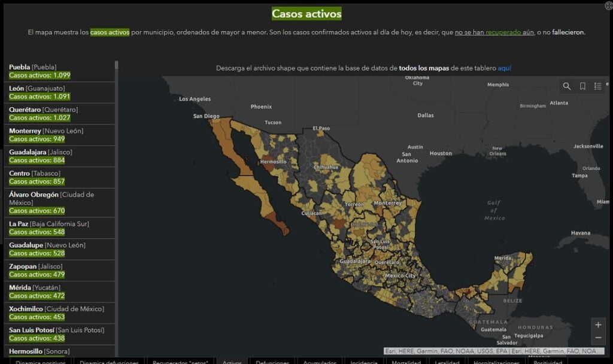Open the map bookmarks panel
Viewport: 613px width, 364px height.
[x=582, y=86]
